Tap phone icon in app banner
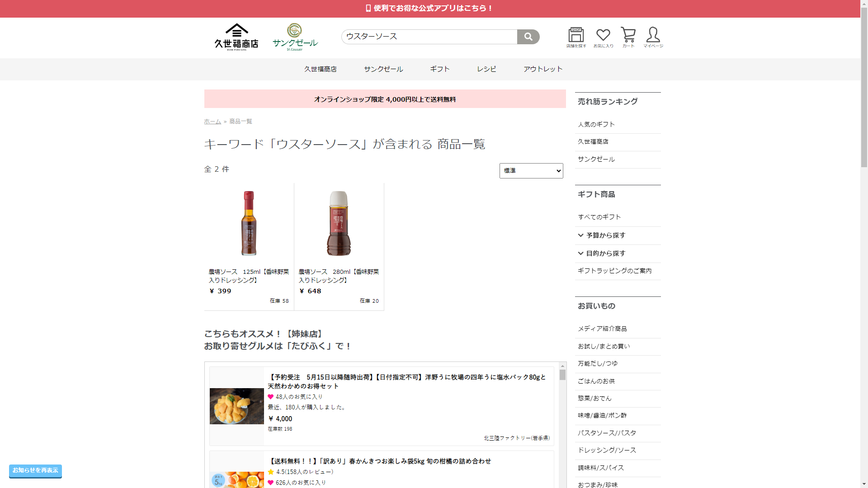Image resolution: width=868 pixels, height=488 pixels. pyautogui.click(x=368, y=8)
